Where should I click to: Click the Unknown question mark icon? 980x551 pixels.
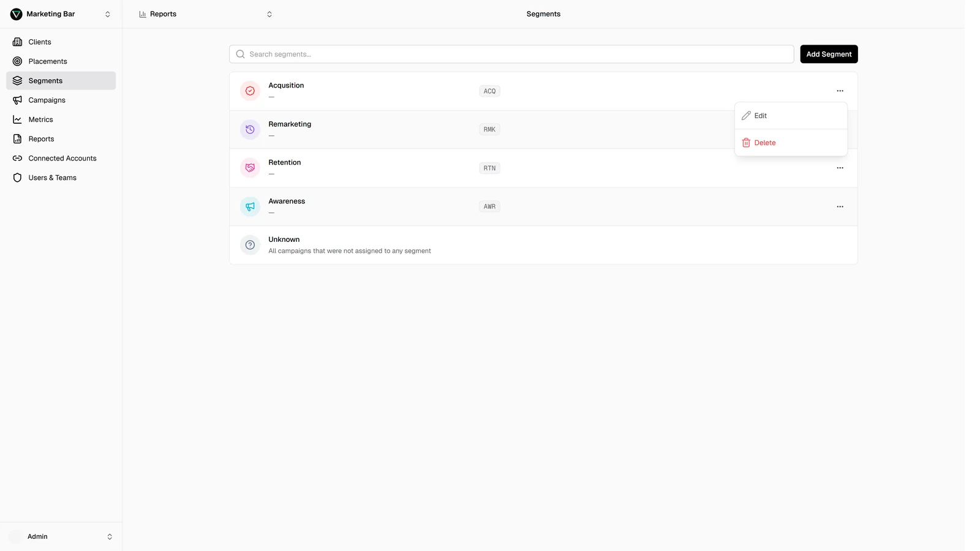pyautogui.click(x=250, y=245)
